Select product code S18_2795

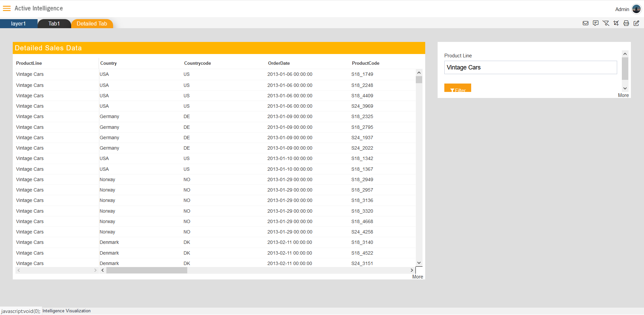(362, 127)
